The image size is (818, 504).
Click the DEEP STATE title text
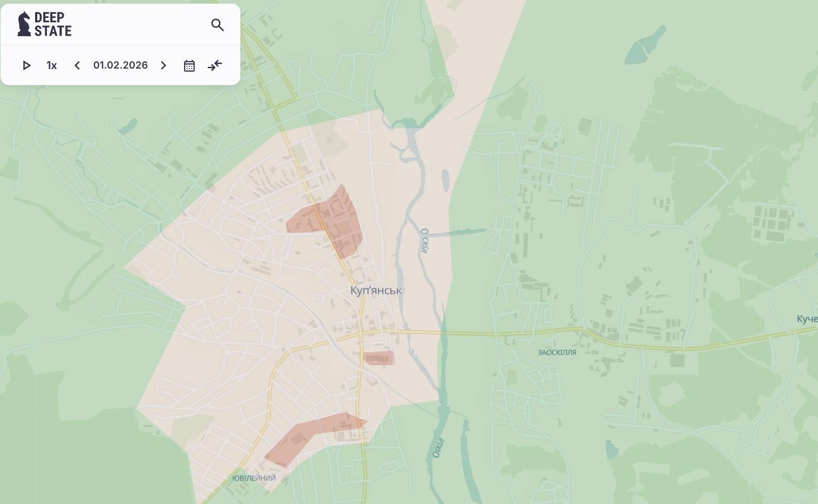tap(53, 24)
